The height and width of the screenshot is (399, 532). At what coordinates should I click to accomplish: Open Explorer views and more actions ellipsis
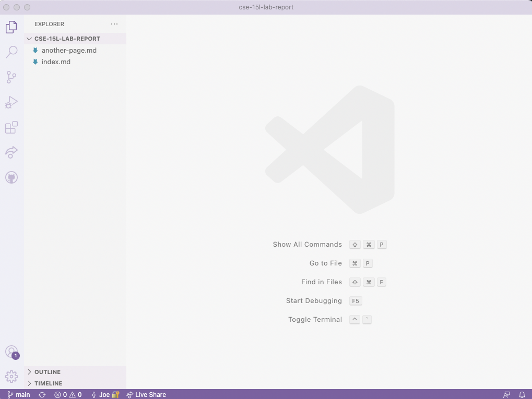pos(114,24)
